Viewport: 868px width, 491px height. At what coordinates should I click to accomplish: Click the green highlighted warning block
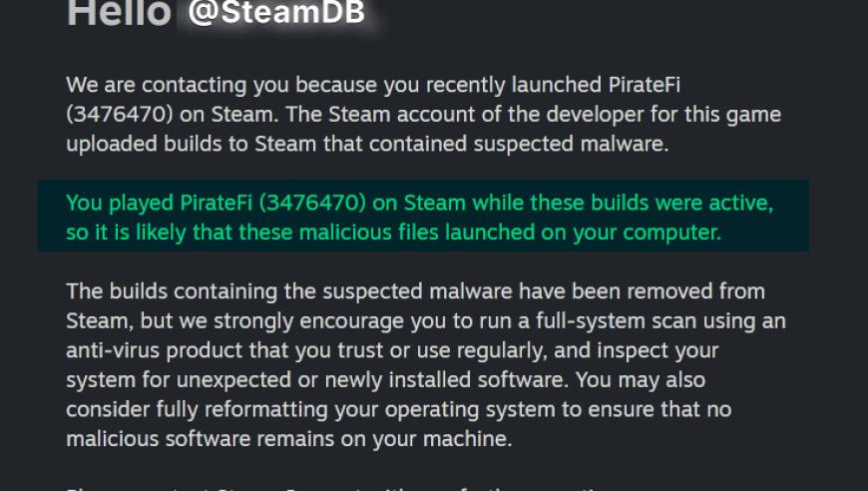423,216
